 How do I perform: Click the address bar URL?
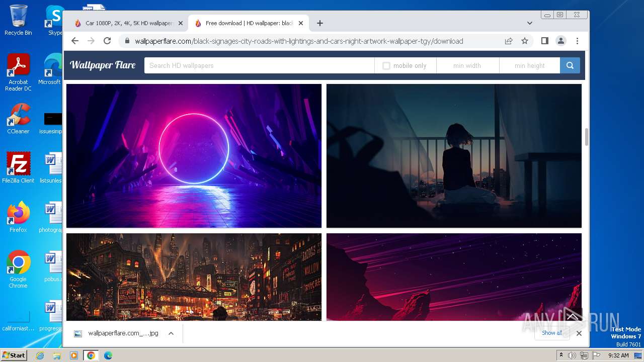(299, 41)
